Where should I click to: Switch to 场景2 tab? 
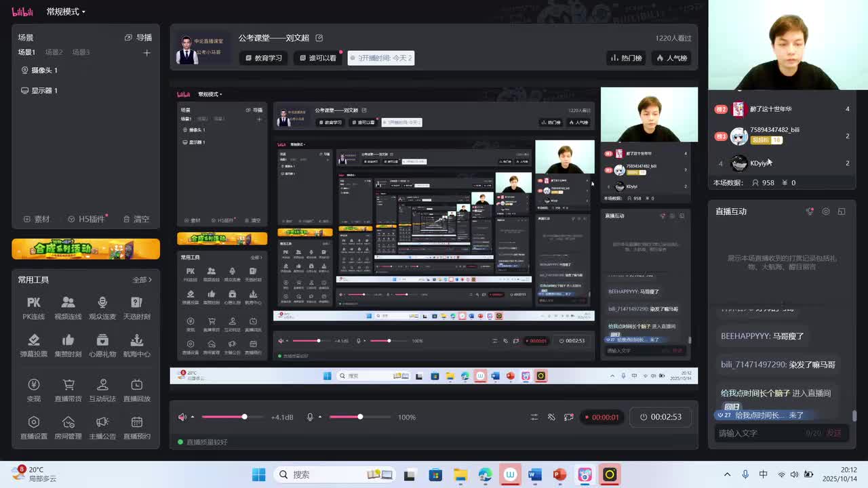[x=54, y=52]
